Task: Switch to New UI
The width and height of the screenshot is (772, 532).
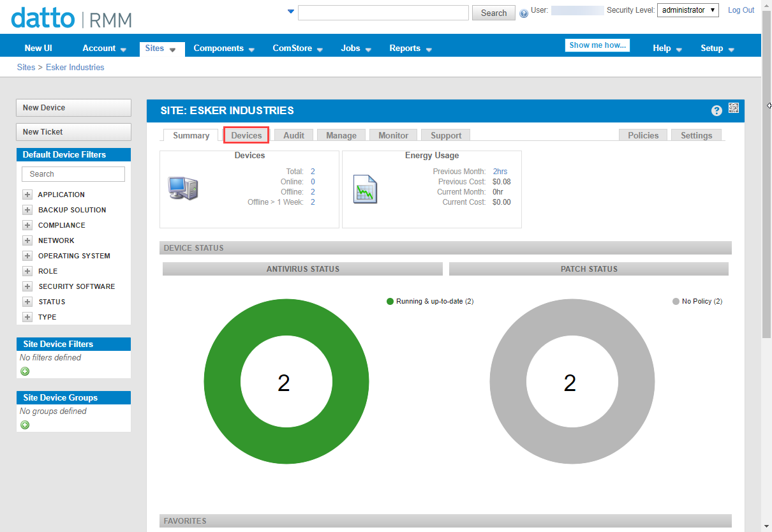Action: point(38,48)
